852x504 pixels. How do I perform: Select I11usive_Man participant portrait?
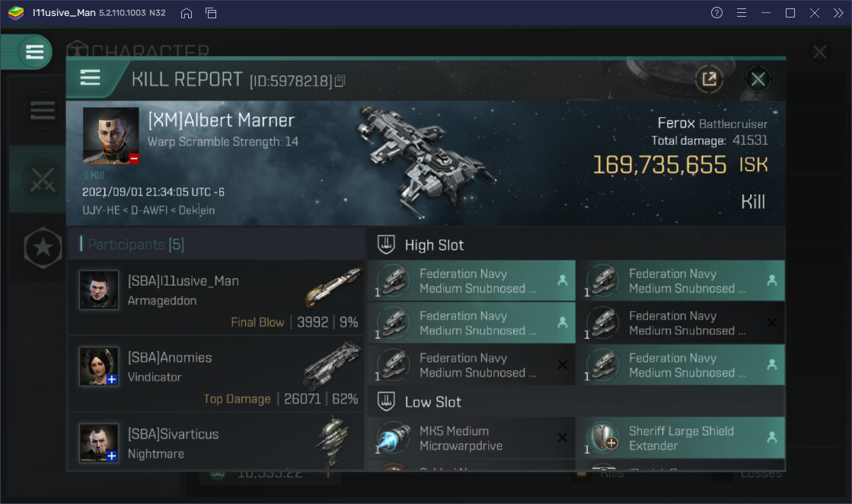pos(99,290)
